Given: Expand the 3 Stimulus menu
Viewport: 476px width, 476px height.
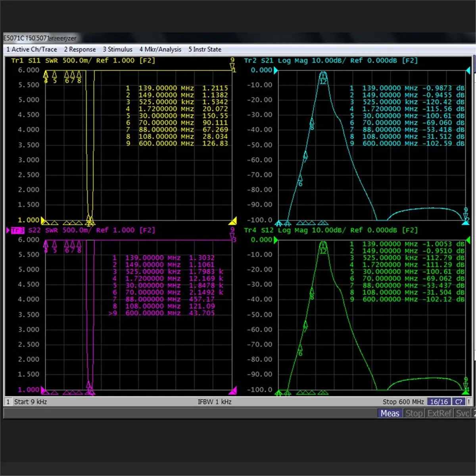Looking at the screenshot, I should [x=117, y=49].
